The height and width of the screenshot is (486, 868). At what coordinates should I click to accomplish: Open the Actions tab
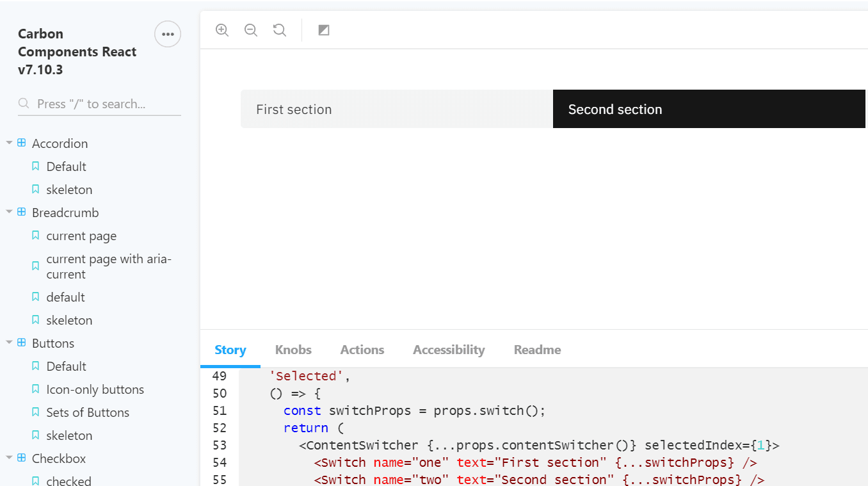362,350
